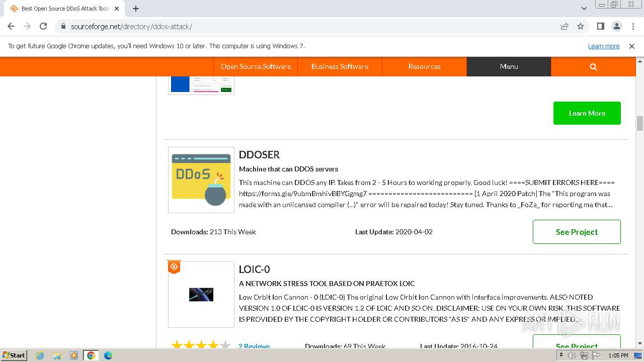Open Chrome profile avatar

click(x=616, y=26)
